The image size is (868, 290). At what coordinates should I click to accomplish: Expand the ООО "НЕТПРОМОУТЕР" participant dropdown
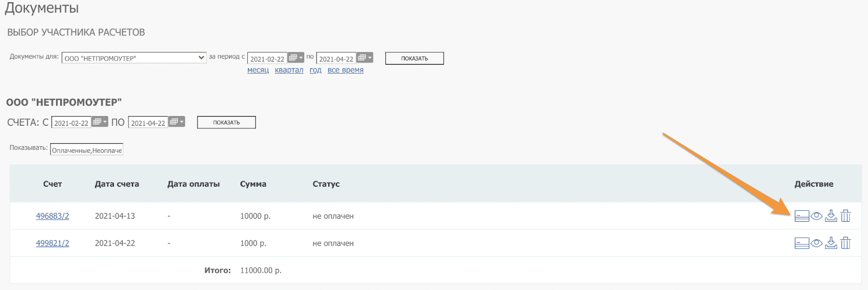coord(134,57)
